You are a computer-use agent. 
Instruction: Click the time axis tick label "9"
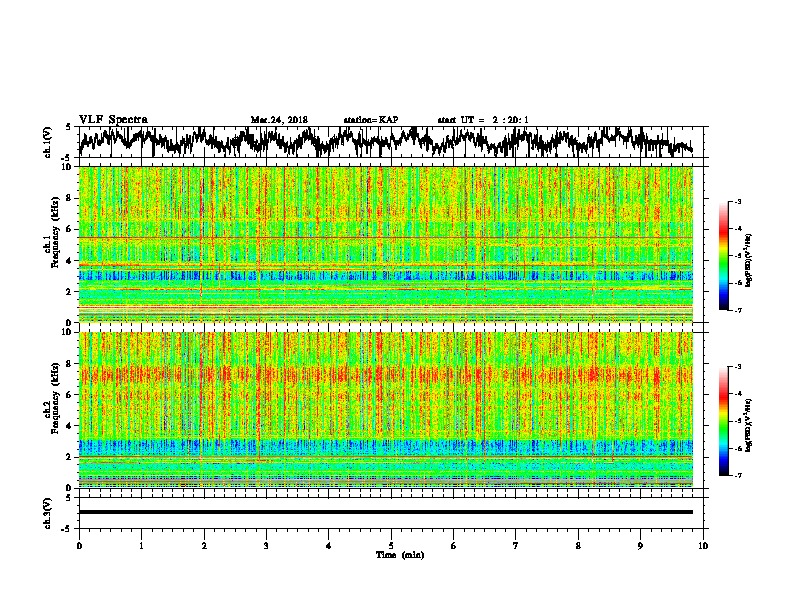pyautogui.click(x=640, y=546)
